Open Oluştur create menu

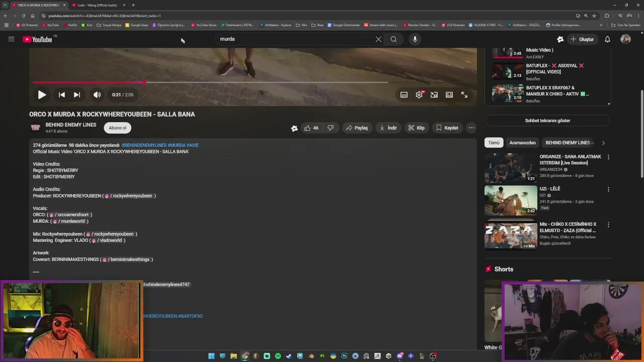[x=582, y=39]
